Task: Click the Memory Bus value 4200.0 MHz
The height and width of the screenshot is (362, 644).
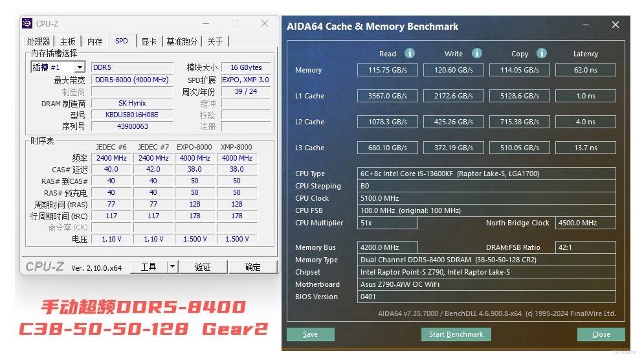Action: click(387, 247)
